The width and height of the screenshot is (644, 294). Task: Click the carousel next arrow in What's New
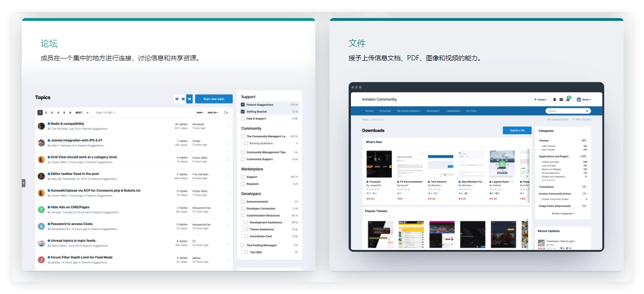[x=526, y=176]
